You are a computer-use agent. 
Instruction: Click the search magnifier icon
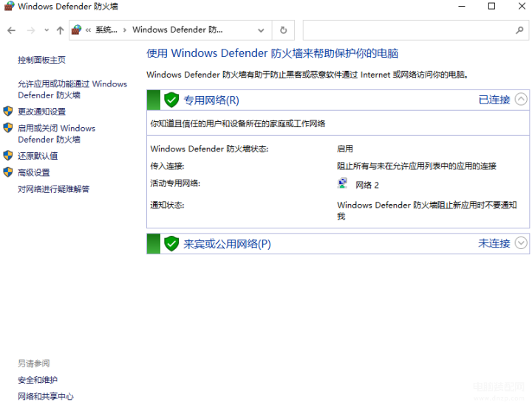click(519, 30)
